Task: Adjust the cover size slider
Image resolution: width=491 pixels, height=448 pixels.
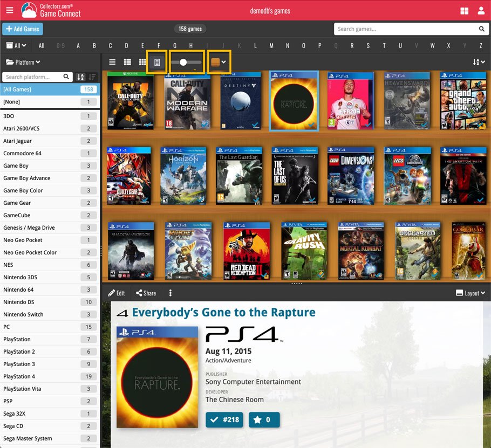Action: pyautogui.click(x=187, y=62)
